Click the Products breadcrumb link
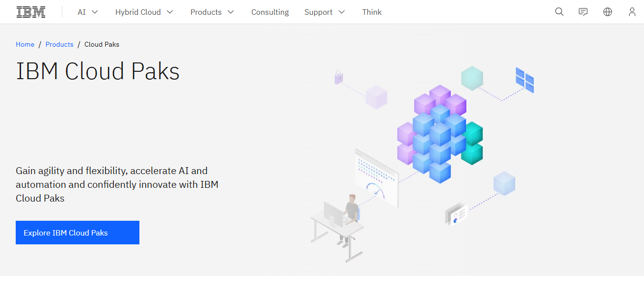 click(x=59, y=44)
